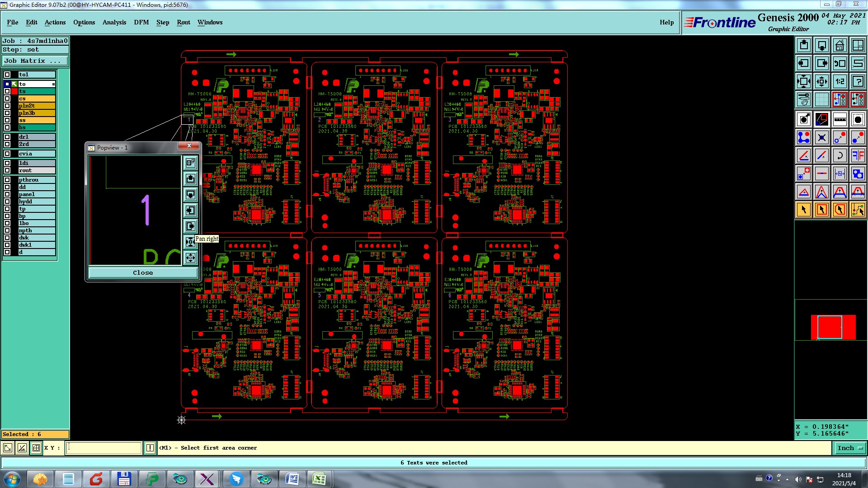Viewport: 868px width, 488px height.
Task: Click Close button in Popview window
Action: point(143,272)
